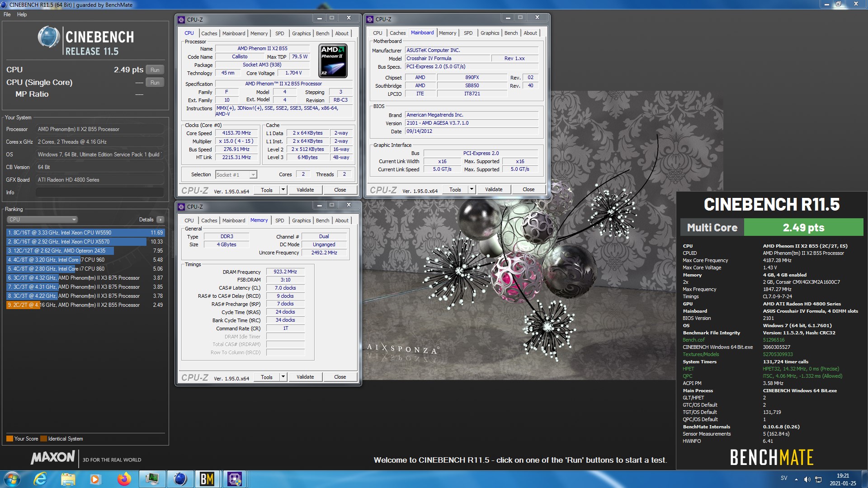
Task: Click Close button in CPU-Z Mainboard window
Action: pyautogui.click(x=528, y=189)
